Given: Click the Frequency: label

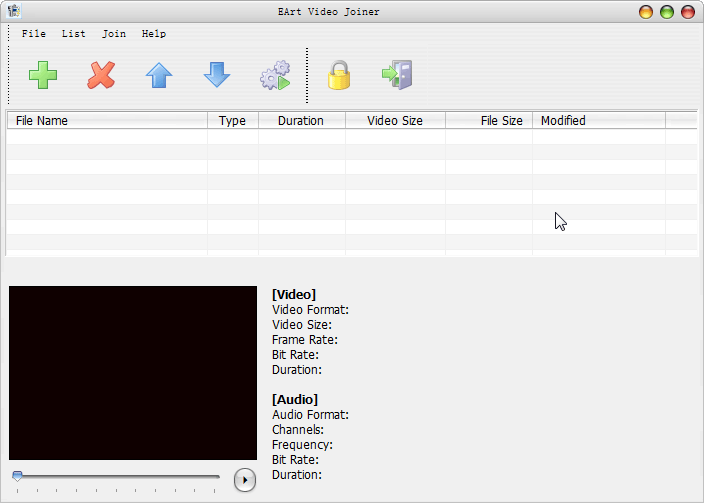Looking at the screenshot, I should pos(302,445).
